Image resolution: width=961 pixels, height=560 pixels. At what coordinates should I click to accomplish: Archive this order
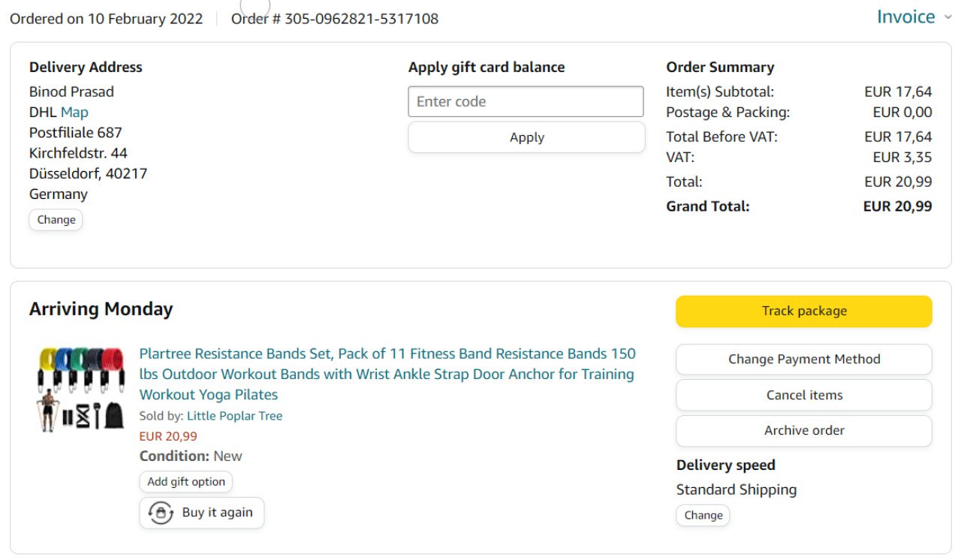803,430
